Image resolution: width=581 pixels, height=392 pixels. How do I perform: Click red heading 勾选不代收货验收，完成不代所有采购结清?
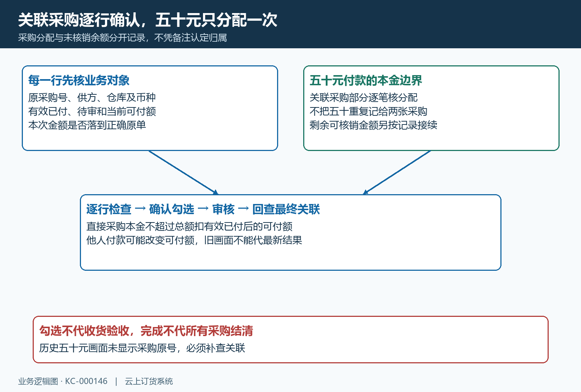click(x=146, y=331)
